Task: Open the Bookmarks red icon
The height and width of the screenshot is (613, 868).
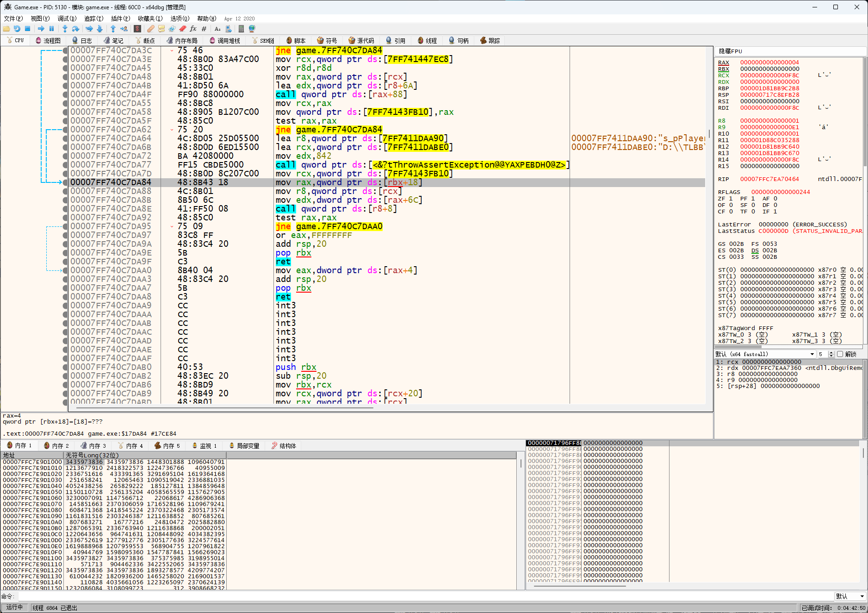Action: [x=183, y=29]
